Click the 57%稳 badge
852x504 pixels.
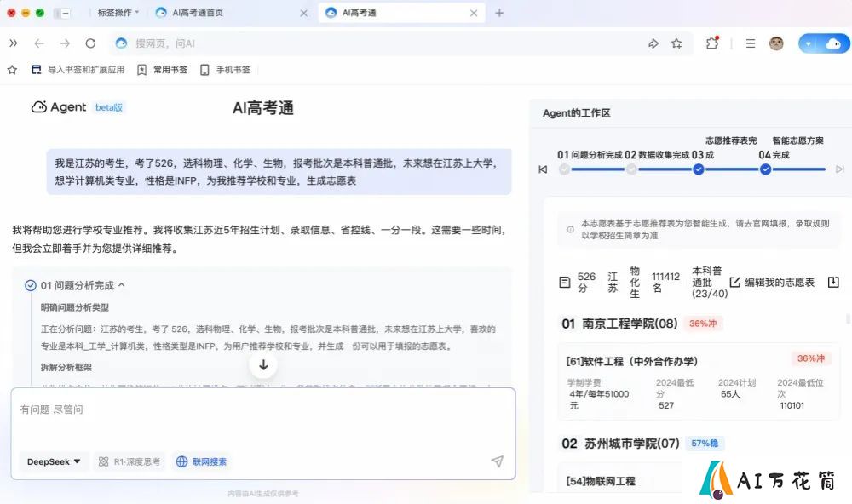(705, 444)
